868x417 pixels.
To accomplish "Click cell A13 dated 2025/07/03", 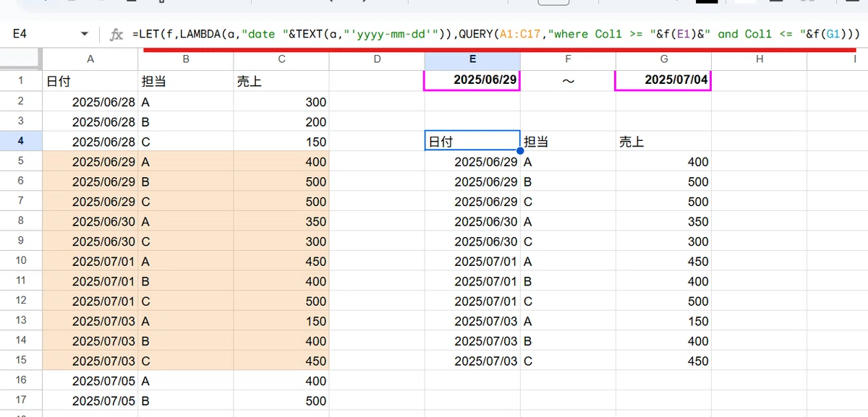I will tap(90, 321).
